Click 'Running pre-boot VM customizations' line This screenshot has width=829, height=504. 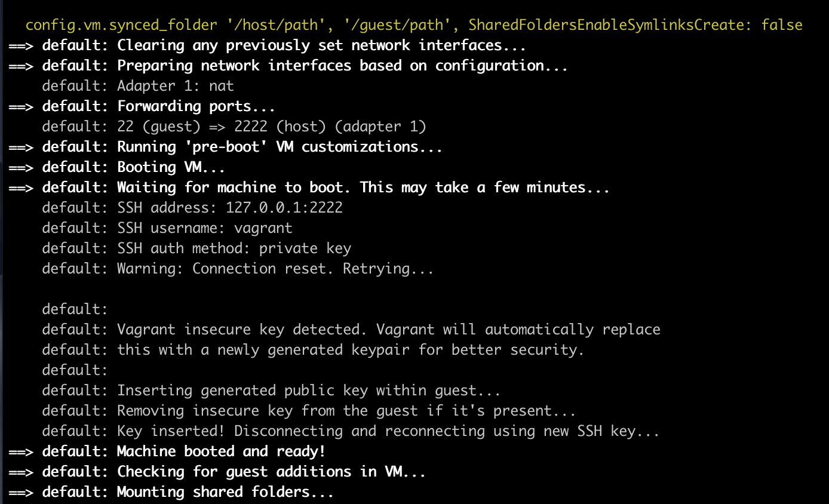point(226,147)
